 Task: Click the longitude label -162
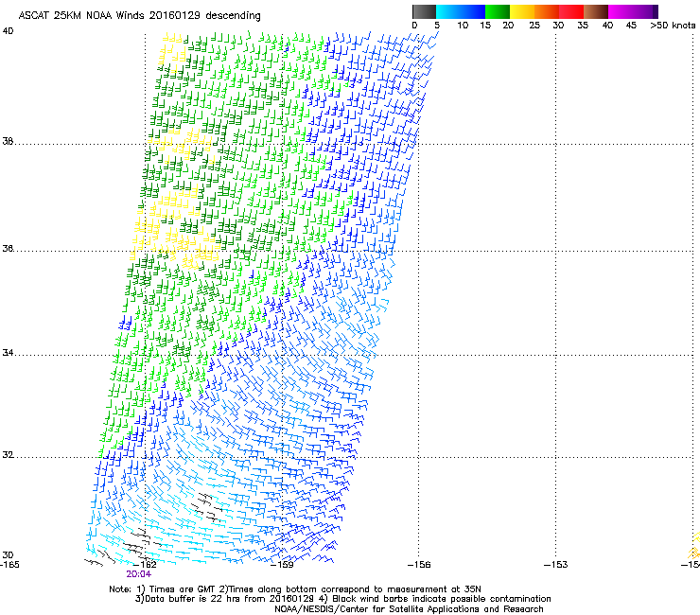tap(146, 565)
